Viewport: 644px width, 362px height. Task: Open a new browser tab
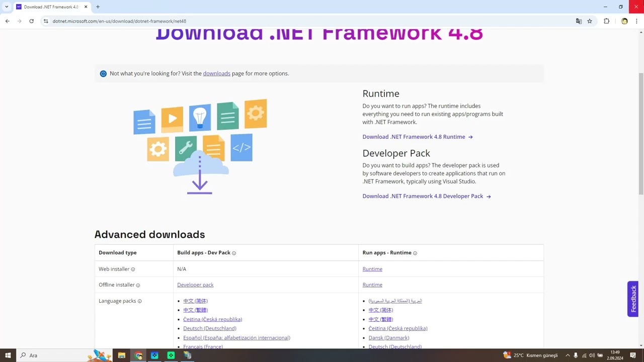pyautogui.click(x=98, y=7)
